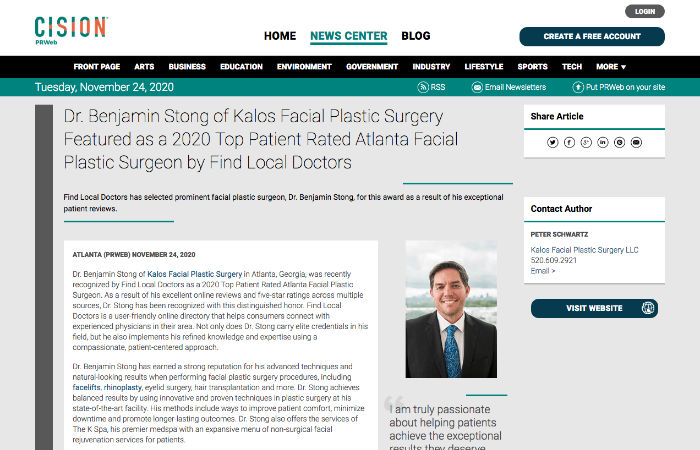700x450 pixels.
Task: Expand the MORE categories dropdown
Action: click(611, 67)
